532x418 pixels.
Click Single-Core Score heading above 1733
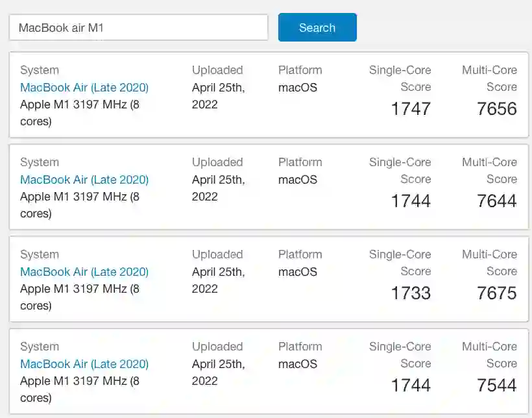pos(400,263)
